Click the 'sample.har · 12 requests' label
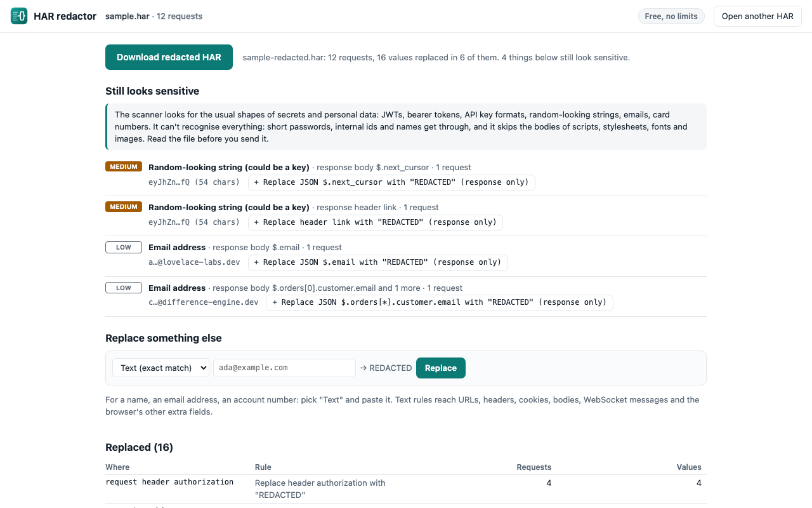Screen dimensions: 812x508 tap(154, 17)
